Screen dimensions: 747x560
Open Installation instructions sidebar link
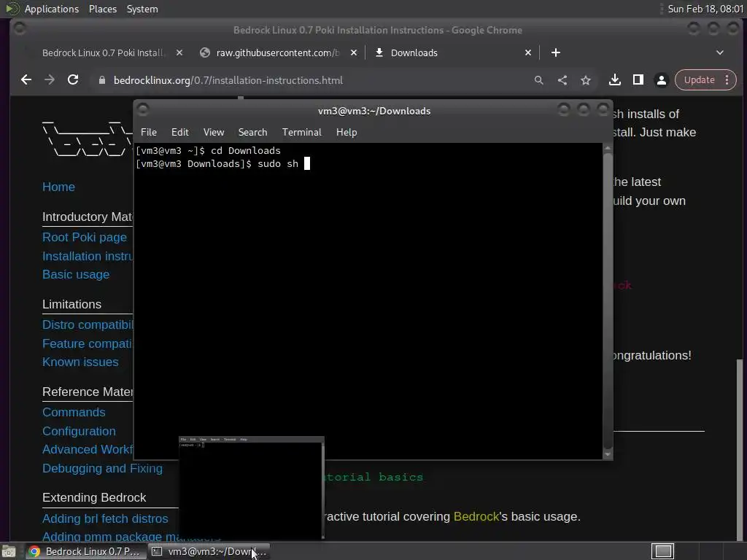coord(88,256)
